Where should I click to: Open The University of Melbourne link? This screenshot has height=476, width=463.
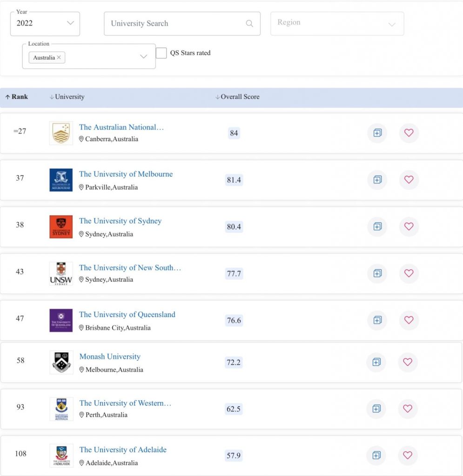[x=126, y=174]
